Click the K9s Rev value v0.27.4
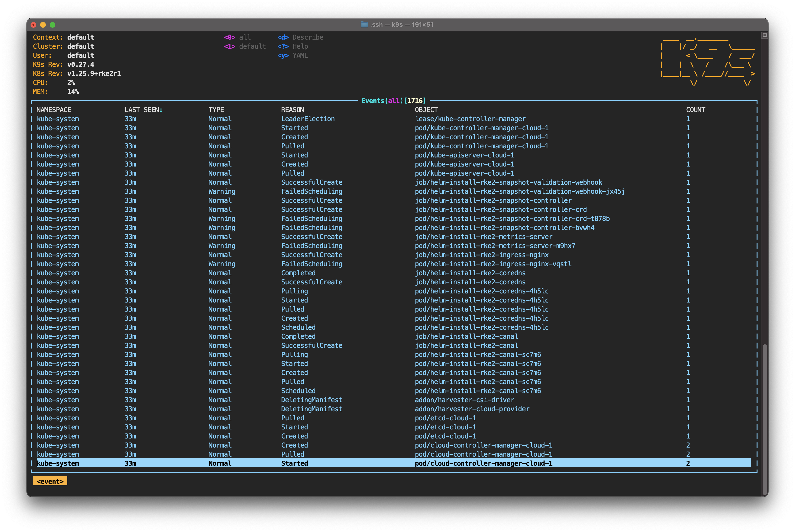The width and height of the screenshot is (795, 532). pos(80,64)
